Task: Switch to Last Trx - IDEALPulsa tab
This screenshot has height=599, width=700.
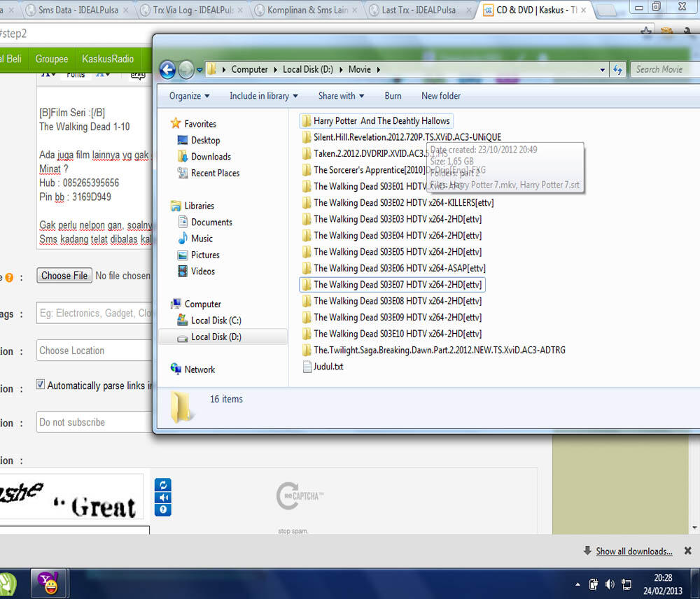Action: tap(419, 10)
